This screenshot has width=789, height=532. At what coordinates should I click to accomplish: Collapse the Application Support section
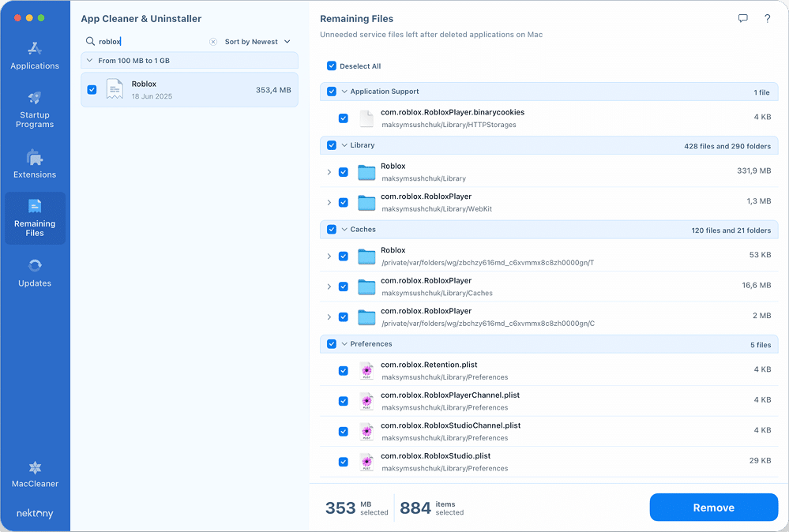pyautogui.click(x=344, y=92)
